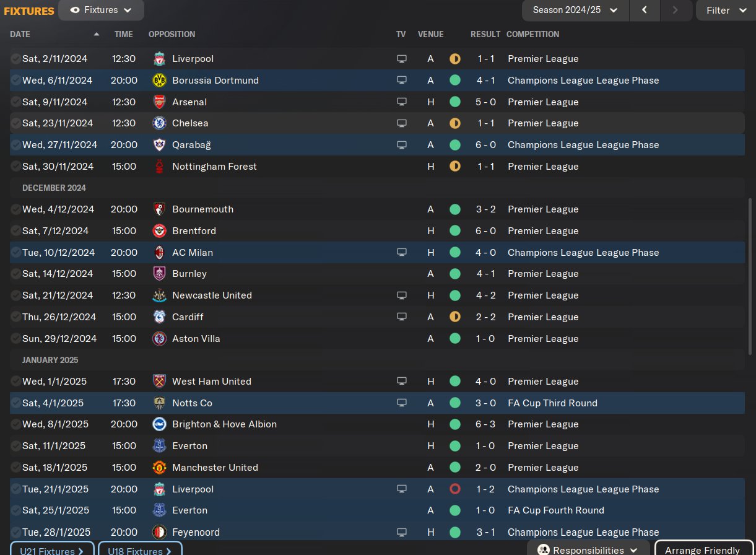
Task: Expand the Filter dropdown
Action: tap(725, 11)
